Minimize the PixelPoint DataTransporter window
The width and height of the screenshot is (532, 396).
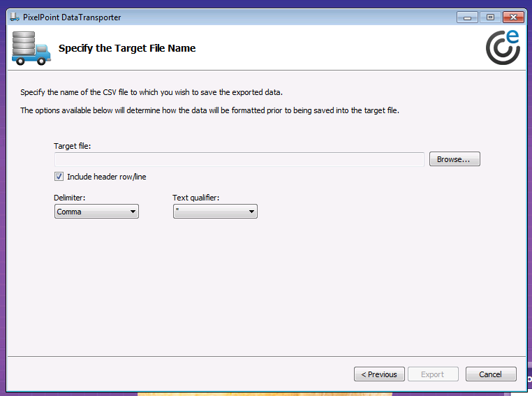coord(467,17)
